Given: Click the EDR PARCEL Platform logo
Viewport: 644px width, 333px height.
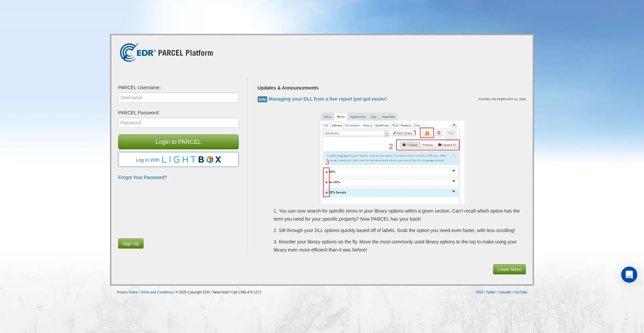Looking at the screenshot, I should [166, 53].
